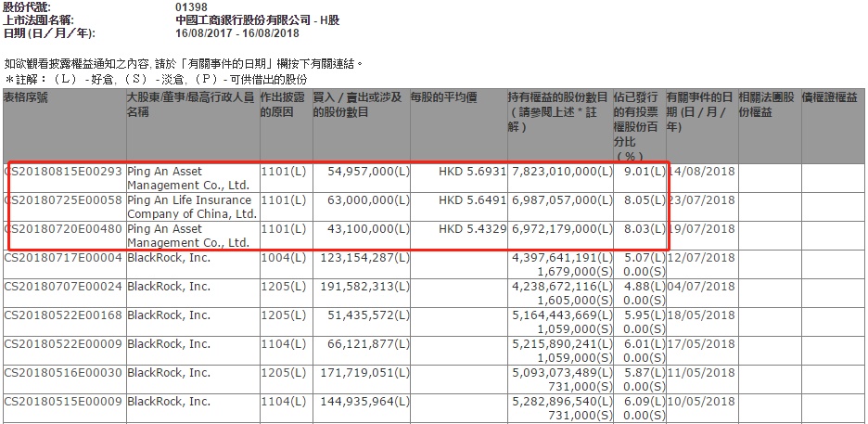Click holding 4,238,672,116(L)

[561, 286]
